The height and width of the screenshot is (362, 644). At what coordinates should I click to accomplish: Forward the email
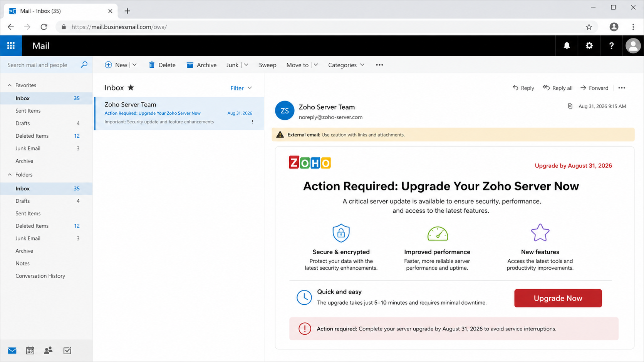(x=594, y=88)
